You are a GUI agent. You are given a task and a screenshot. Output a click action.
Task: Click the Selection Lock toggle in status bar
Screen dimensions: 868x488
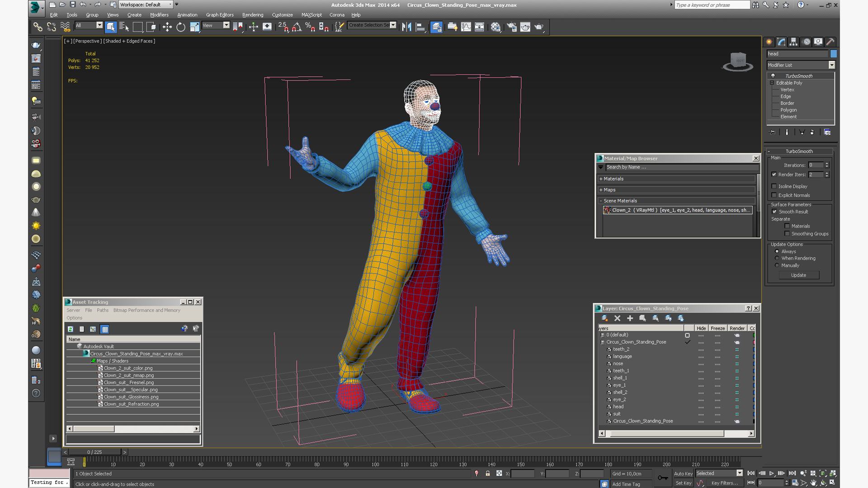point(488,474)
